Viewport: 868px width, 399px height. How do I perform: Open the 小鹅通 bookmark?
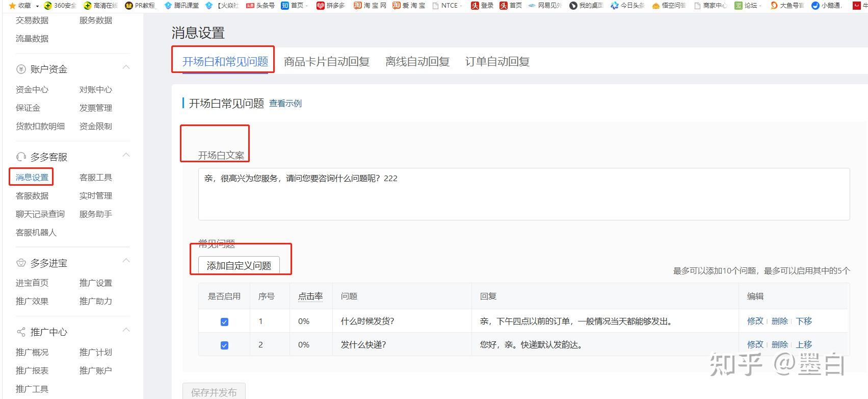827,6
